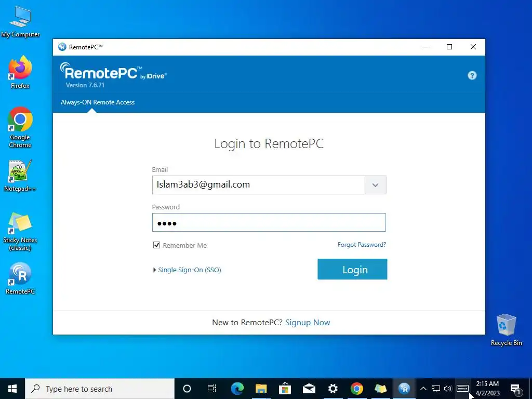
Task: Open Sticky Notes (classic) desktop icon
Action: coord(20,232)
